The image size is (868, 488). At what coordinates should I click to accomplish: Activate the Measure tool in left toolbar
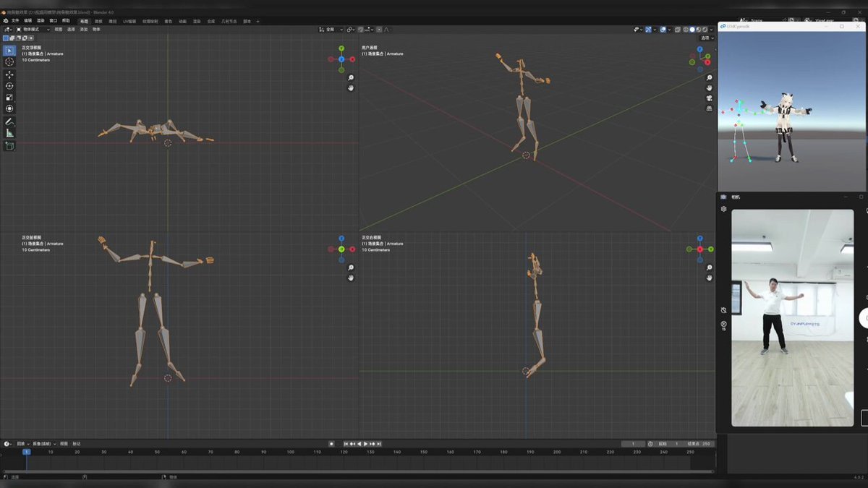click(9, 133)
